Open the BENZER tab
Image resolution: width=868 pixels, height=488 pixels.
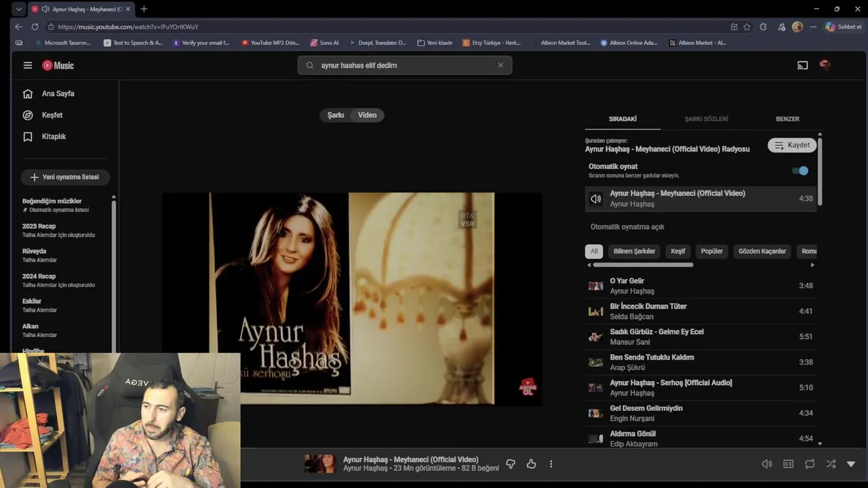(787, 119)
